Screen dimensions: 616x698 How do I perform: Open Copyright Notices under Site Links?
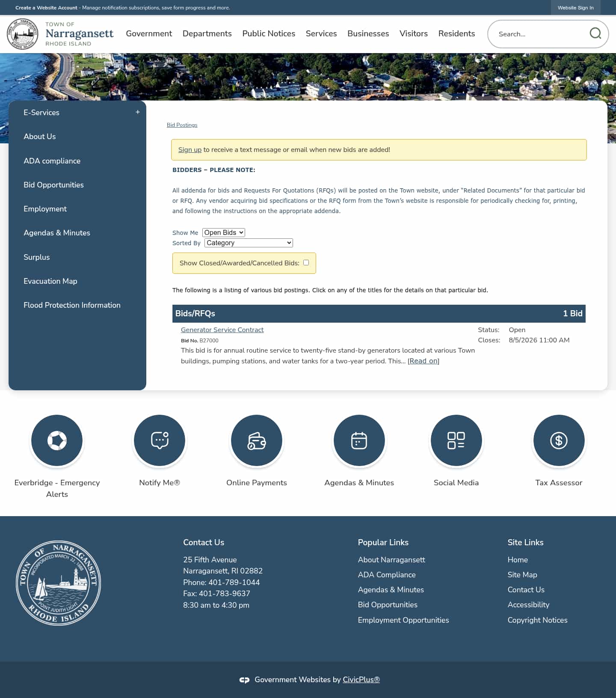tap(538, 620)
